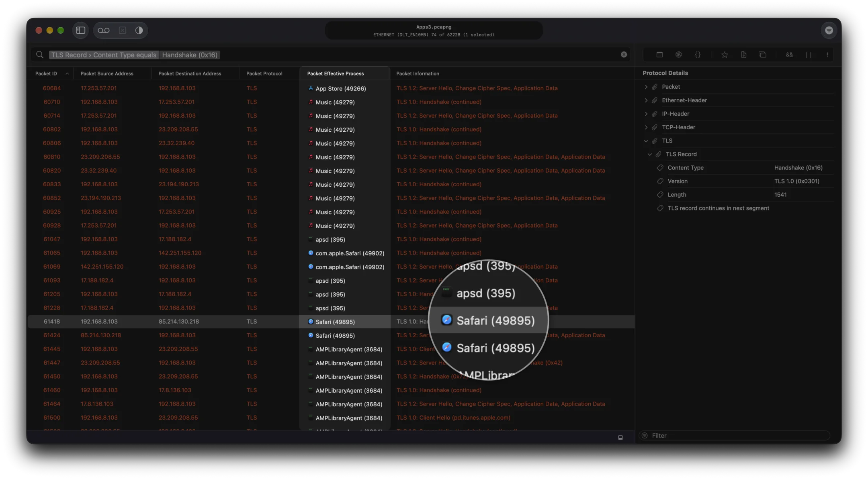Click the || OR operator button
868x479 pixels.
click(808, 55)
